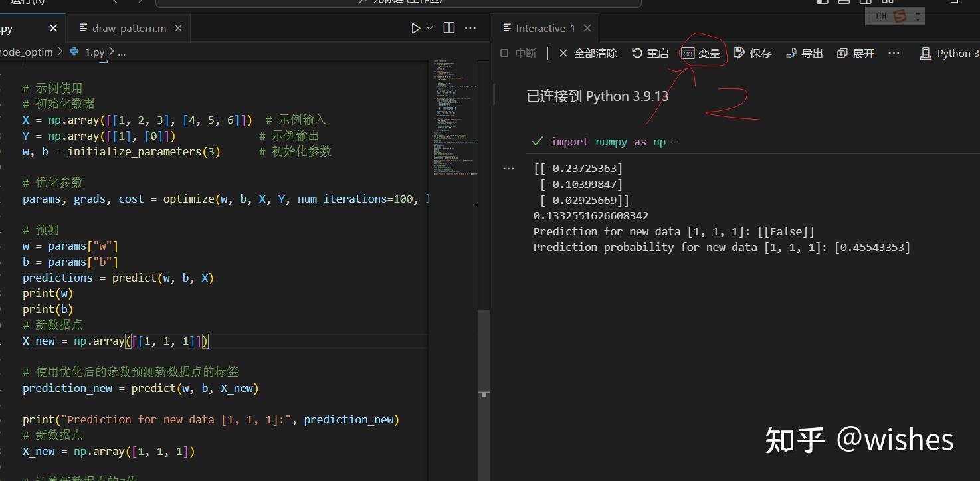Screen dimensions: 980x481
Task: Switch to the Interactive-1 tab
Action: coord(545,27)
